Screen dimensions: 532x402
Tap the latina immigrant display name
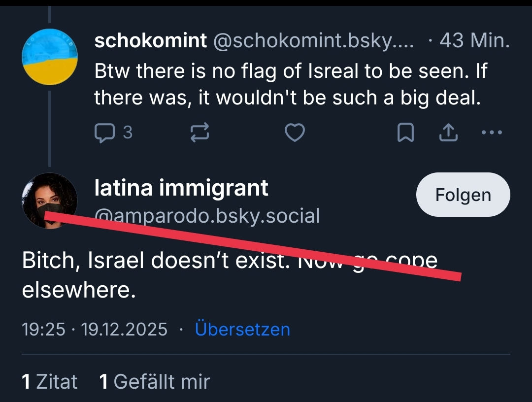click(x=181, y=188)
